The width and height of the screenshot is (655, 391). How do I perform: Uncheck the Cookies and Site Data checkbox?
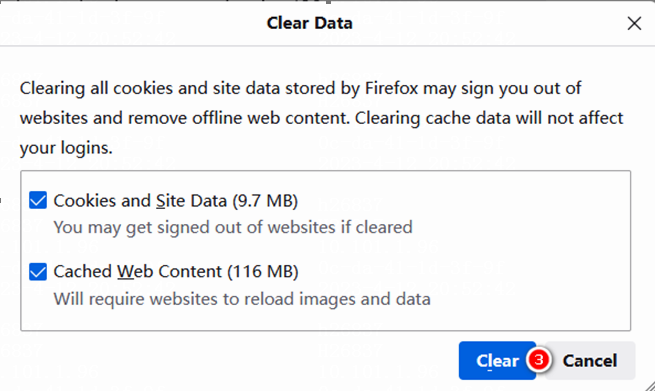tap(38, 200)
